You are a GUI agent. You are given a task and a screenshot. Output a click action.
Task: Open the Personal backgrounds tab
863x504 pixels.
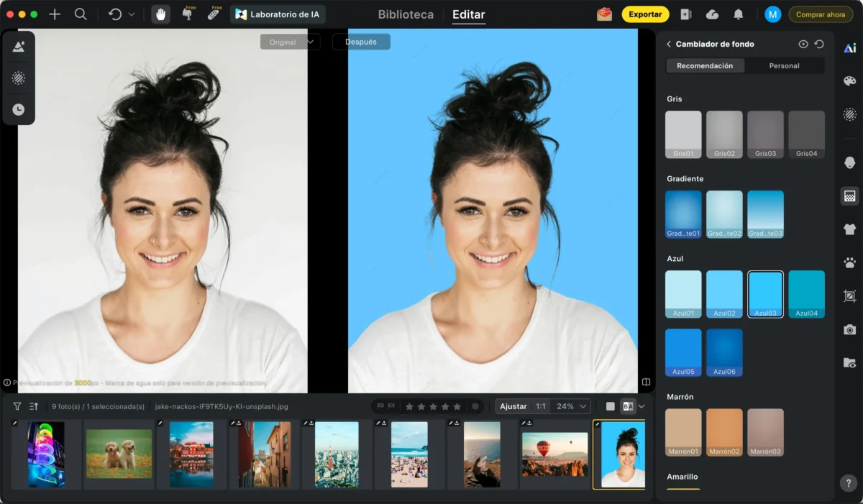(x=784, y=65)
